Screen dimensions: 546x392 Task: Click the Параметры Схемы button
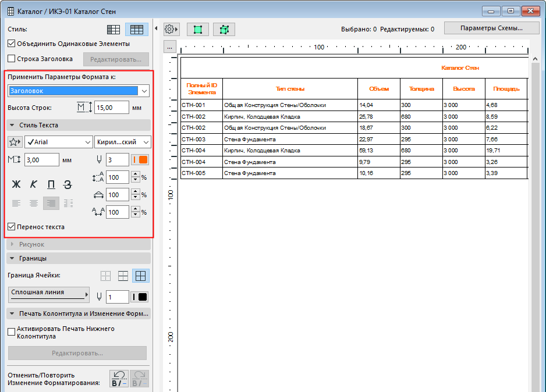coord(491,28)
